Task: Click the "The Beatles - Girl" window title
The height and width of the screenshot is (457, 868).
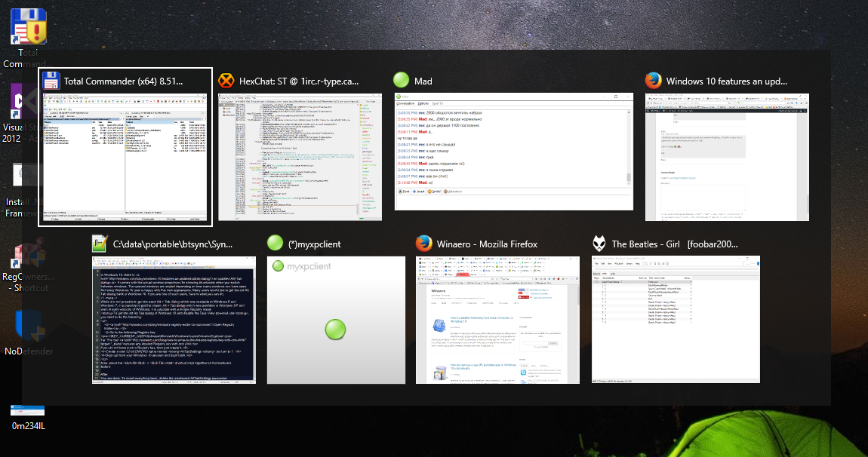Action: click(x=663, y=244)
